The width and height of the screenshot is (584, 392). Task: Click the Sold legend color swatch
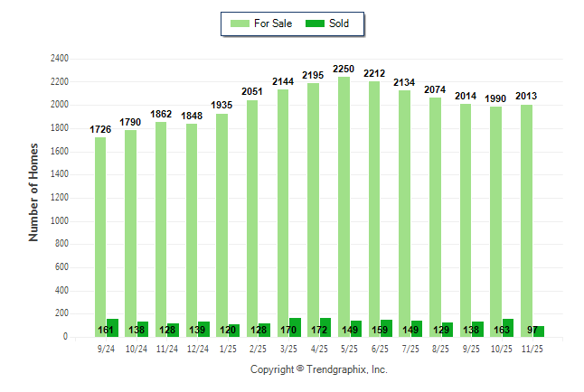click(316, 23)
